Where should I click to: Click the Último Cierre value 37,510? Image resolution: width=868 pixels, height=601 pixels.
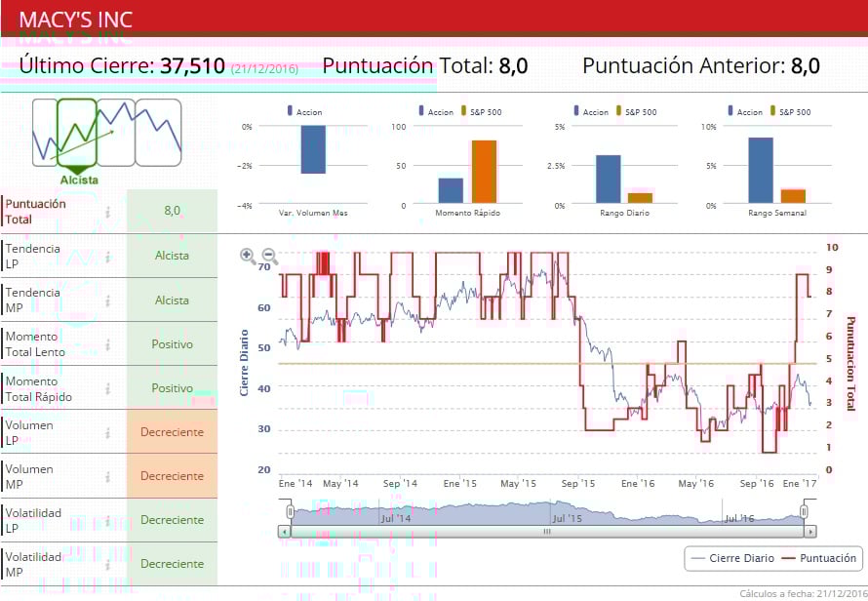pos(193,65)
